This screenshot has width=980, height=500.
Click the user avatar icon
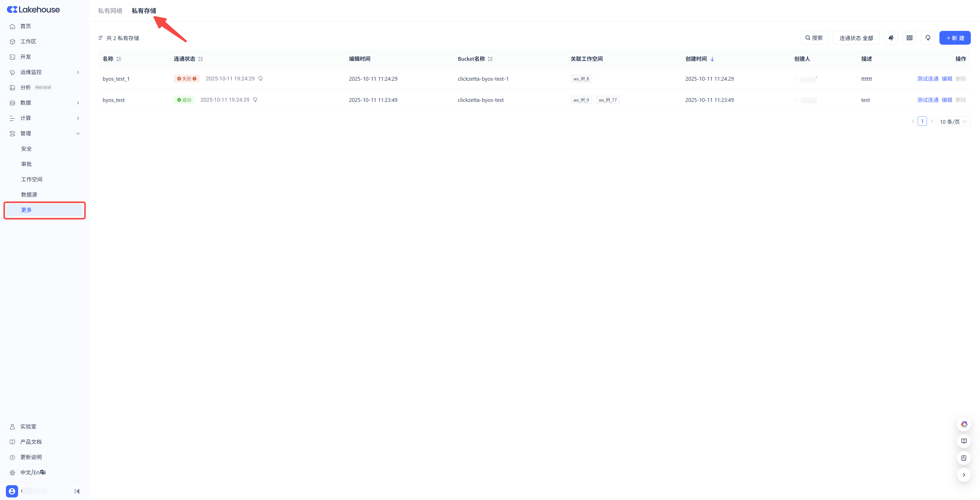pos(12,491)
